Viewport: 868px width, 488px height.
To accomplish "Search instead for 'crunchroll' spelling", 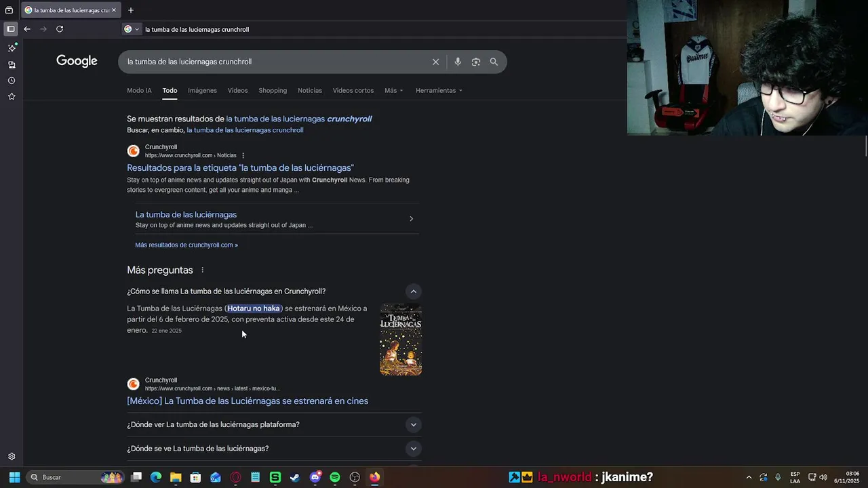I will 245,130.
